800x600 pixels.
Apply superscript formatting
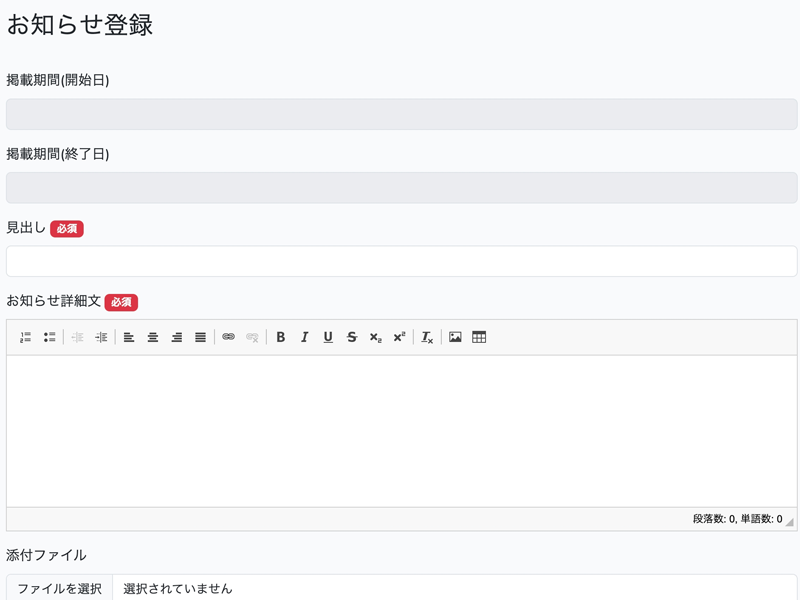click(x=399, y=338)
